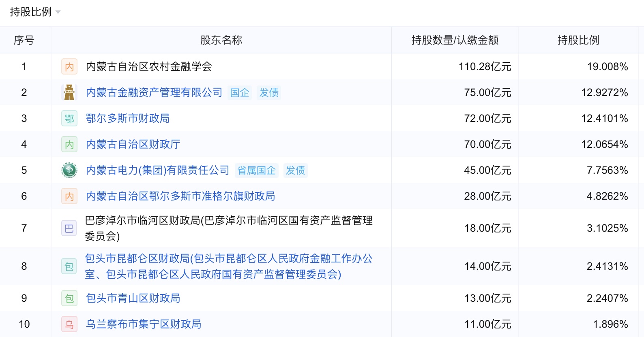Click the 45.00亿元 amount cell
This screenshot has width=644, height=337.
pos(488,170)
